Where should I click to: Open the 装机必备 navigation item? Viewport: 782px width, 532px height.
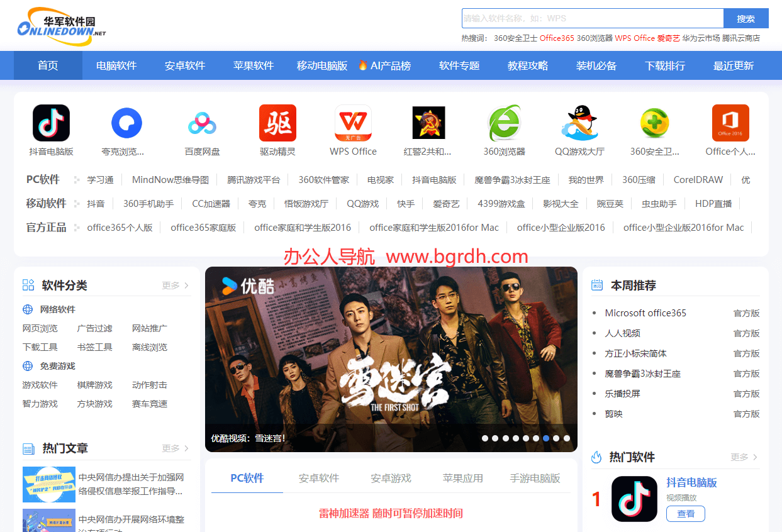pyautogui.click(x=596, y=65)
